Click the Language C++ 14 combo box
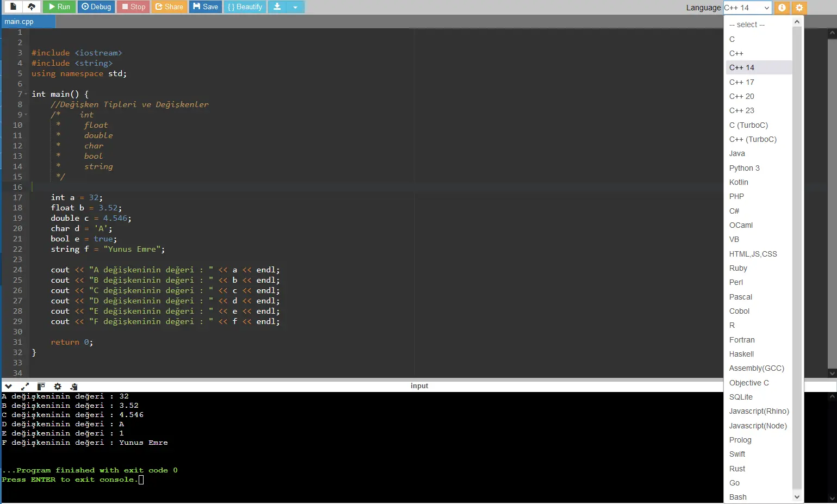This screenshot has height=504, width=837. 747,8
